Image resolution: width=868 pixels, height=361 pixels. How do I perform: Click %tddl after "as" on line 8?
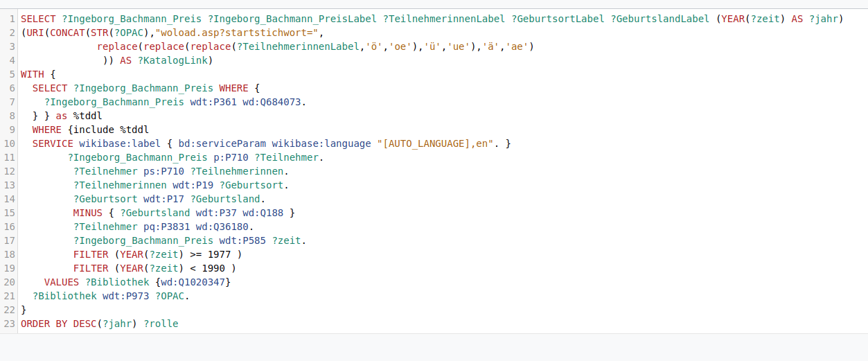tap(87, 116)
